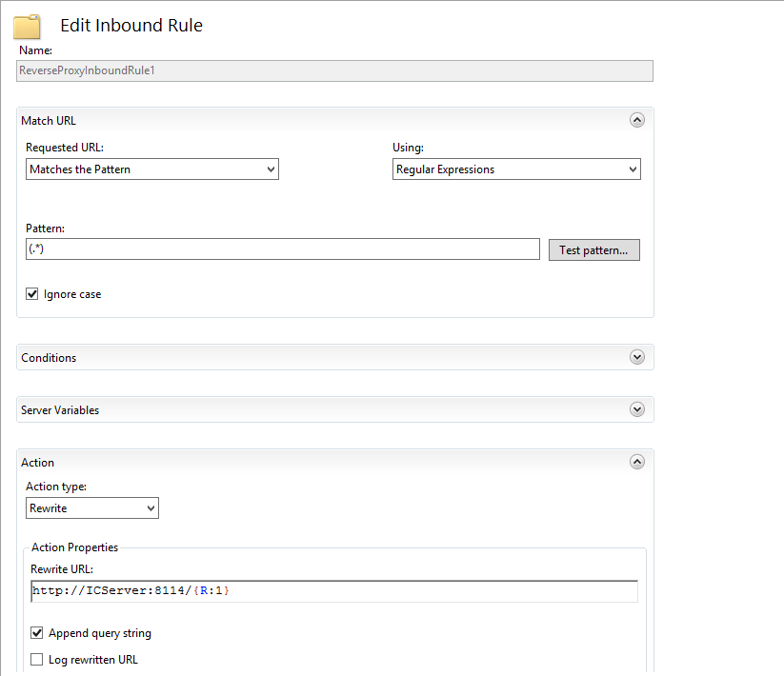The height and width of the screenshot is (676, 784).
Task: Click the Conditions section header text
Action: coord(49,358)
